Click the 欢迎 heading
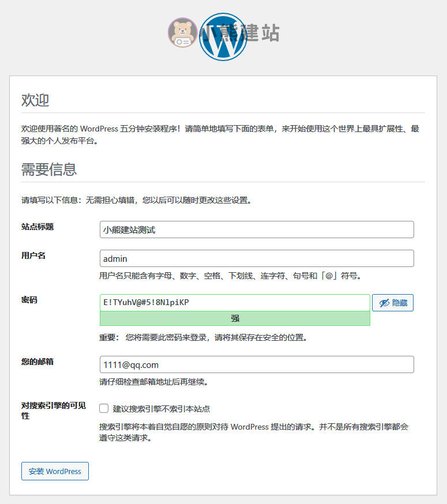 (35, 100)
